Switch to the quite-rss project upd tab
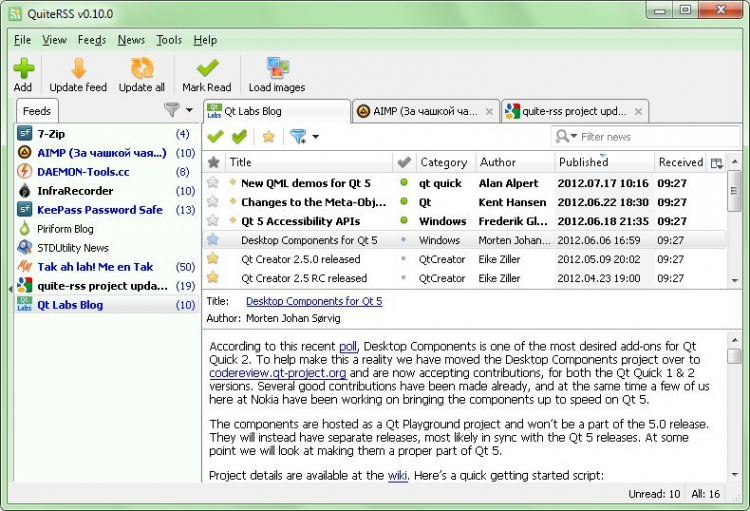Viewport: 750px width, 511px height. tap(574, 111)
